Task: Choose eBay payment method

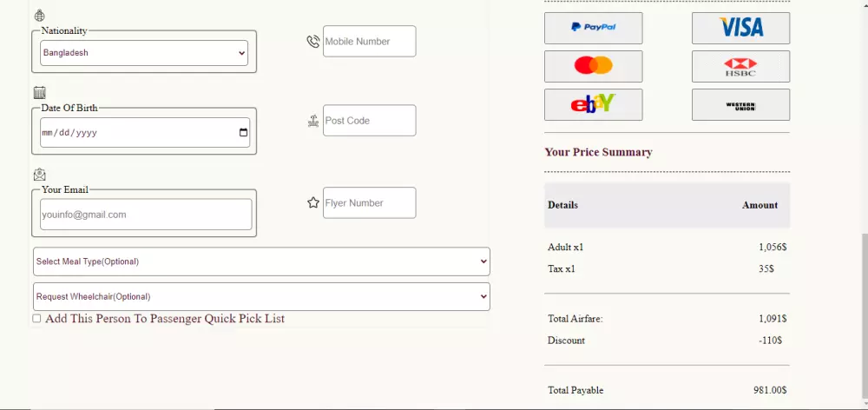Action: point(594,104)
